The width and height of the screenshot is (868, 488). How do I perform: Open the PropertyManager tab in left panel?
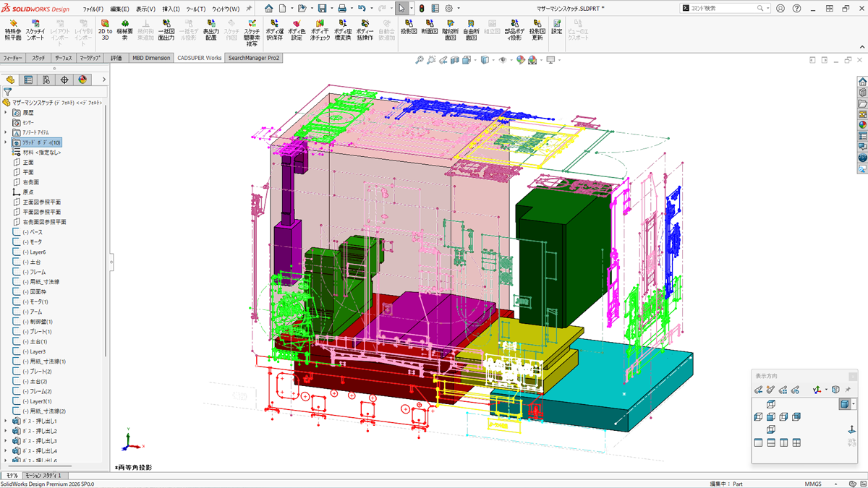pyautogui.click(x=28, y=80)
